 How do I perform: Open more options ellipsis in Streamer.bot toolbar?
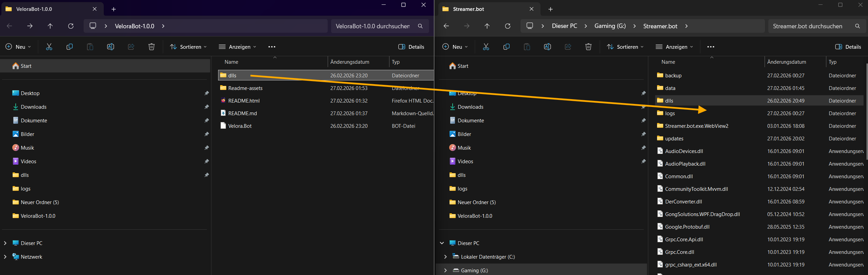click(711, 47)
